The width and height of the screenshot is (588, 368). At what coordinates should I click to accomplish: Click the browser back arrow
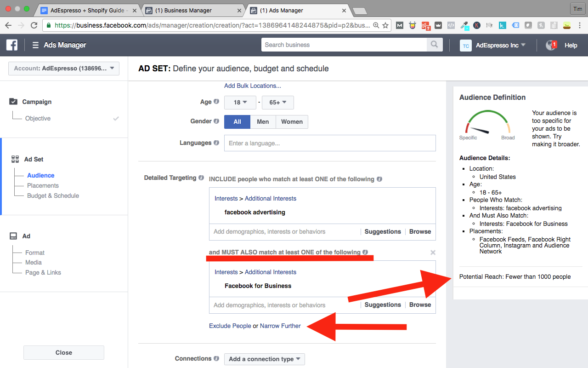pyautogui.click(x=8, y=25)
